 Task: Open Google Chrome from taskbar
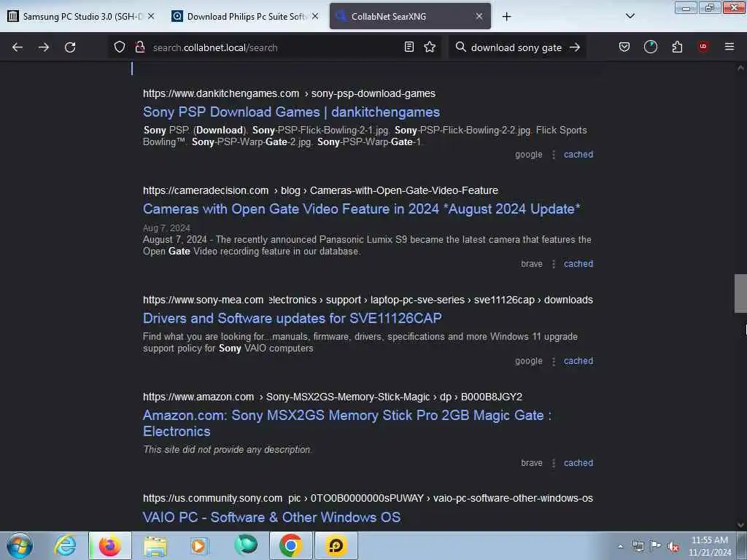290,545
